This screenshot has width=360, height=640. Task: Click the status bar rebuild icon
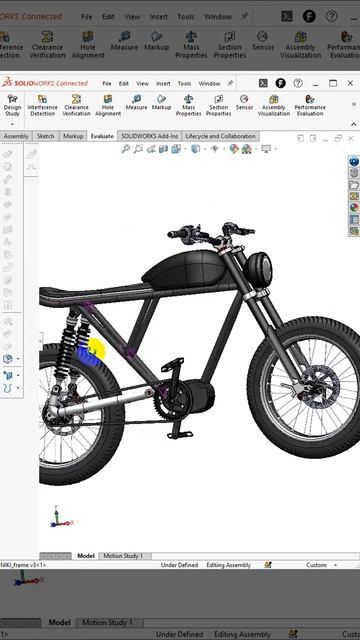tap(268, 565)
